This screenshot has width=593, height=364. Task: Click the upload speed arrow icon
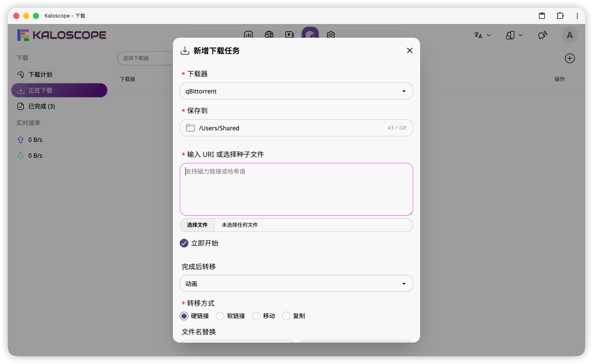(x=21, y=140)
